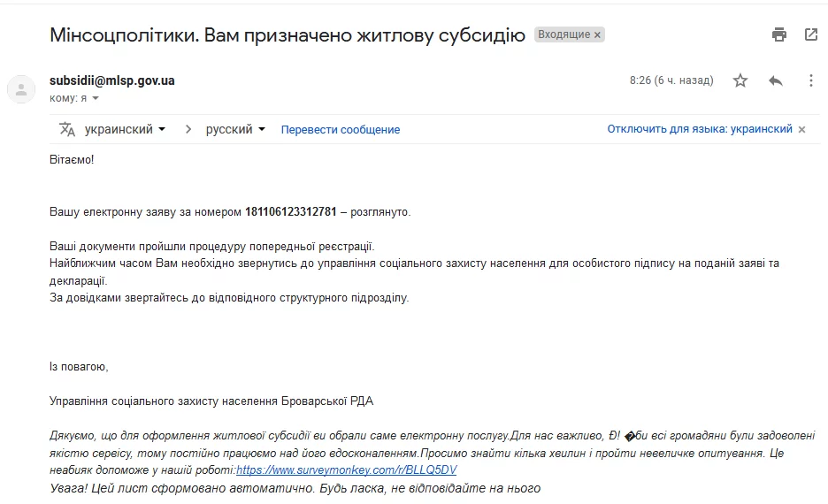828x504 pixels.
Task: Reply to the message
Action: coord(776,80)
